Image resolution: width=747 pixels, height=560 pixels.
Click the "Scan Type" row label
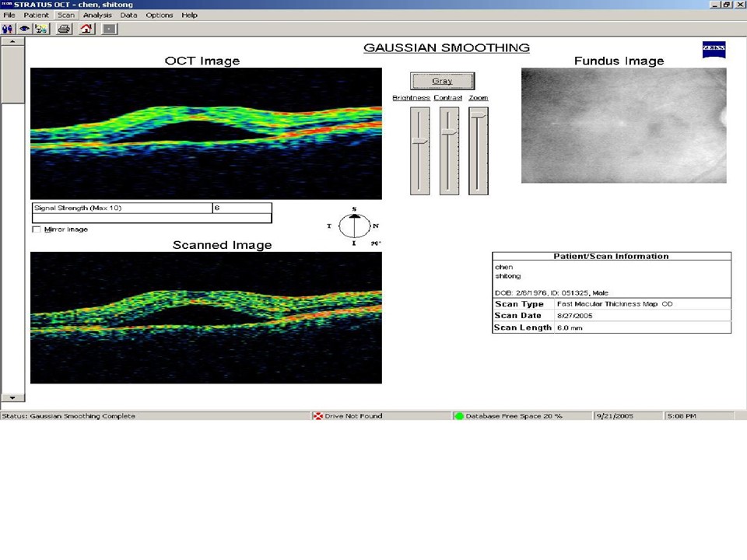point(519,304)
